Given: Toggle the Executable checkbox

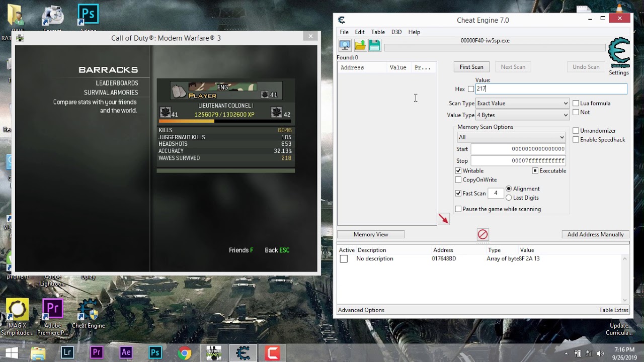Looking at the screenshot, I should pos(535,170).
